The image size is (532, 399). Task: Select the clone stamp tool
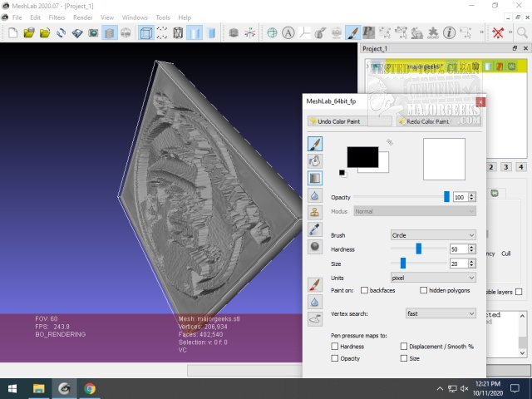tap(315, 212)
